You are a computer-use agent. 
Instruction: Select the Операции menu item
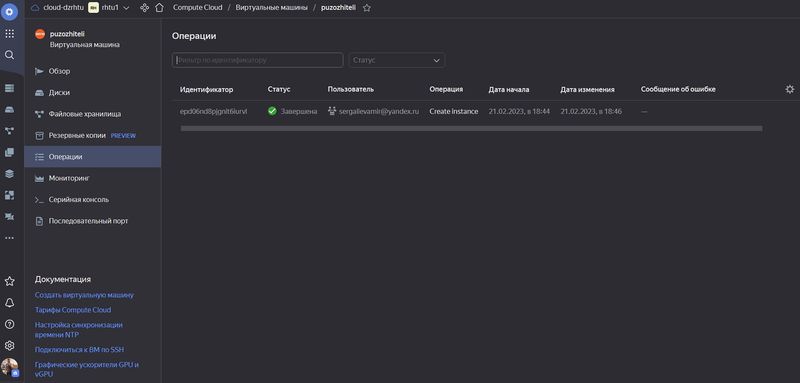(92, 157)
